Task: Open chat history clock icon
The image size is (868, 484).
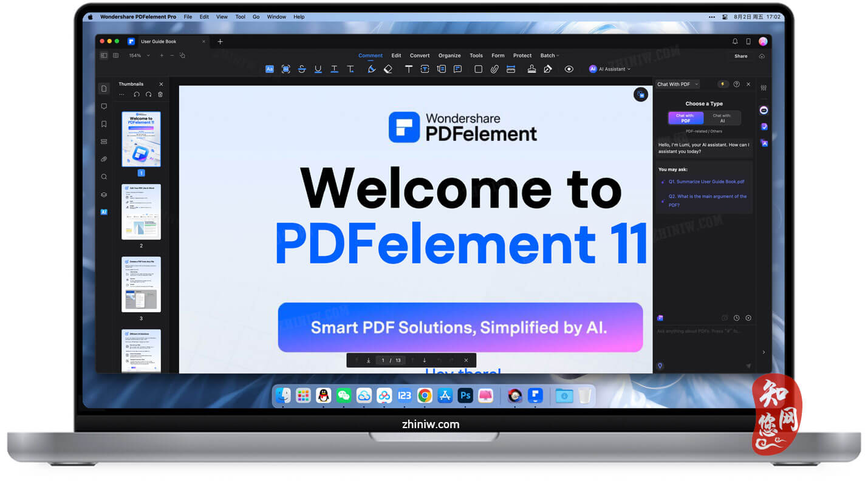Action: click(736, 318)
